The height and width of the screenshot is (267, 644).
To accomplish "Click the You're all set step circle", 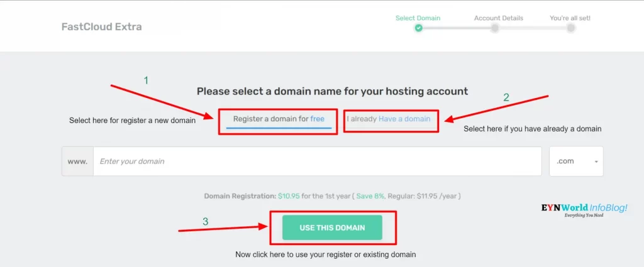I will 570,28.
